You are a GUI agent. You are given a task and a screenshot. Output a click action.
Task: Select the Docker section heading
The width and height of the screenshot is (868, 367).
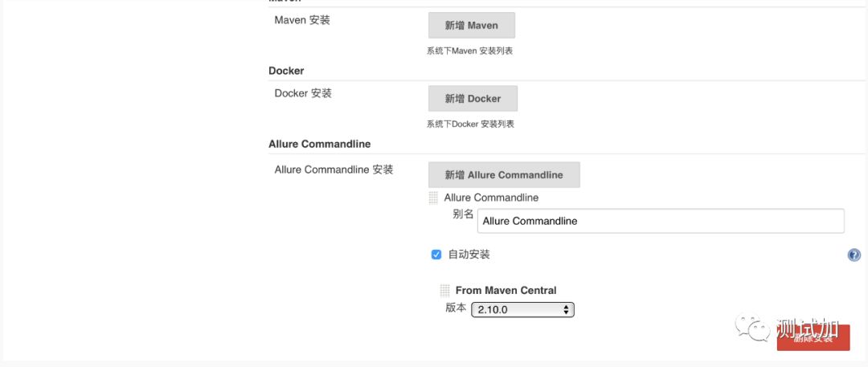(286, 71)
